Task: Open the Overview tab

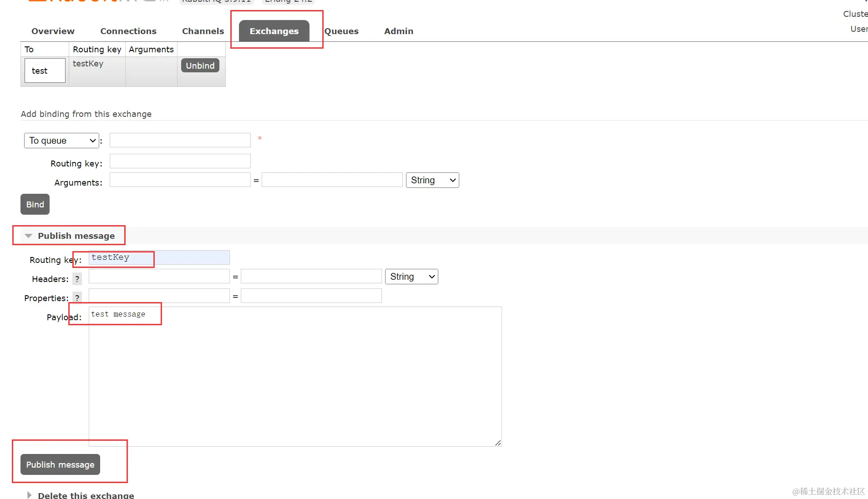Action: pyautogui.click(x=53, y=31)
